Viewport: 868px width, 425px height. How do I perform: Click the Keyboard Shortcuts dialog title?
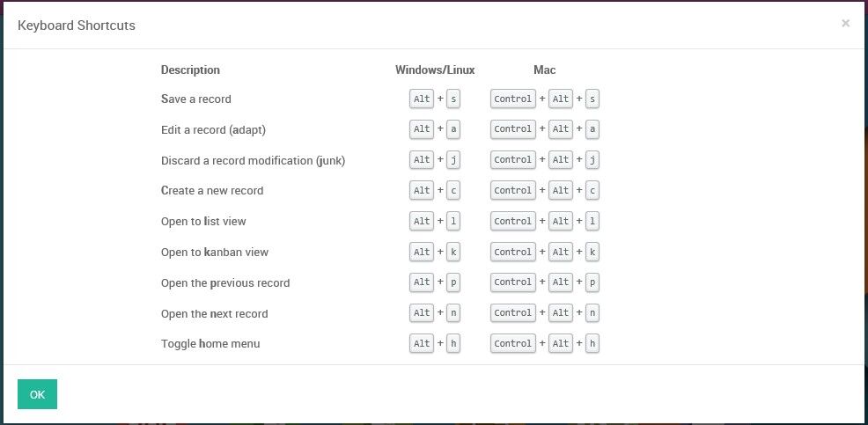pyautogui.click(x=77, y=26)
